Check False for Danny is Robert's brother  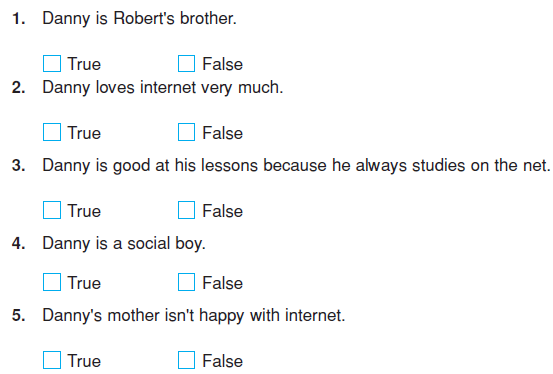tap(187, 64)
